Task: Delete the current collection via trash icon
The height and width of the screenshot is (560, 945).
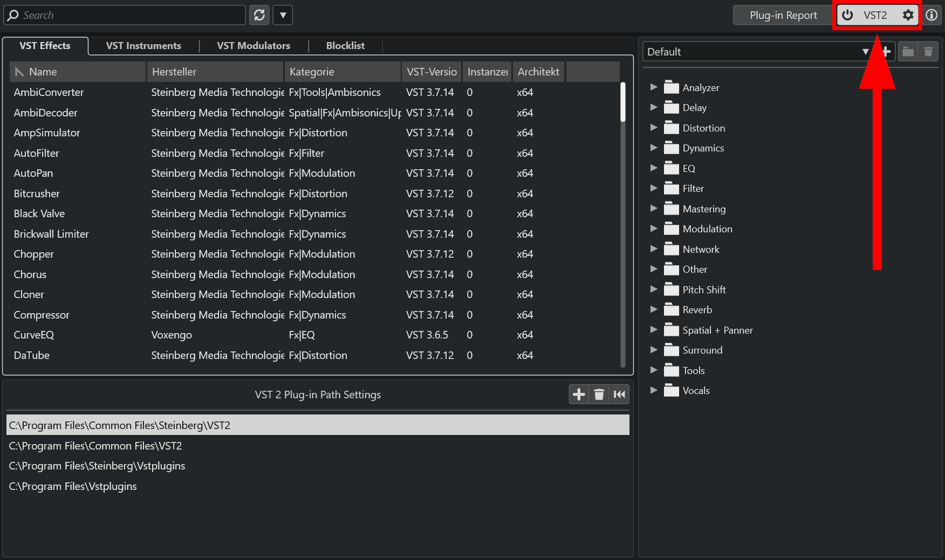Action: 928,51
